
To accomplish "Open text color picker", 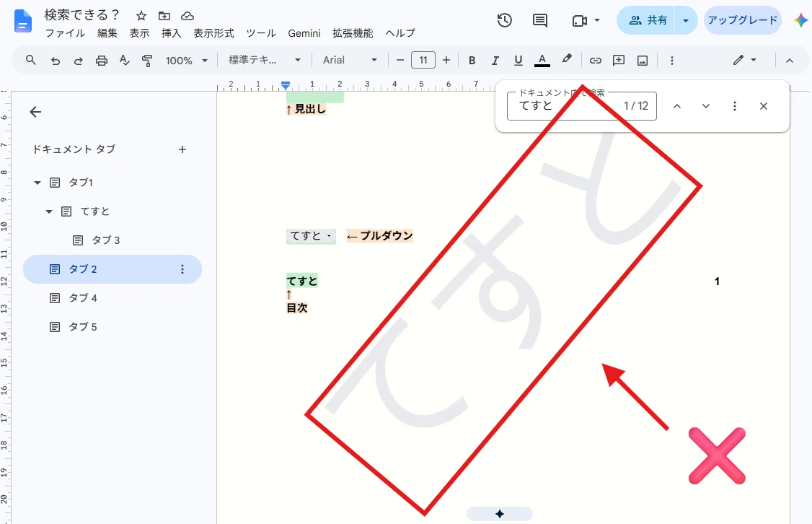I will click(542, 60).
